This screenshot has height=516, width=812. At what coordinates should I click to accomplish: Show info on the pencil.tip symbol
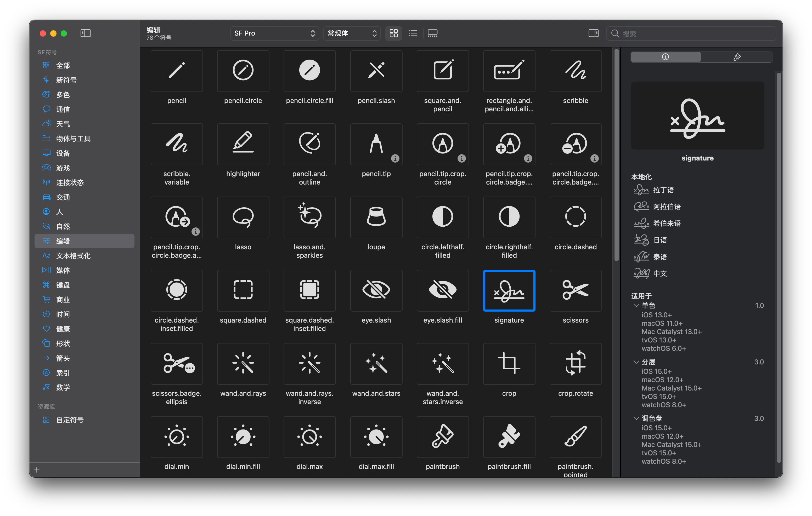395,158
